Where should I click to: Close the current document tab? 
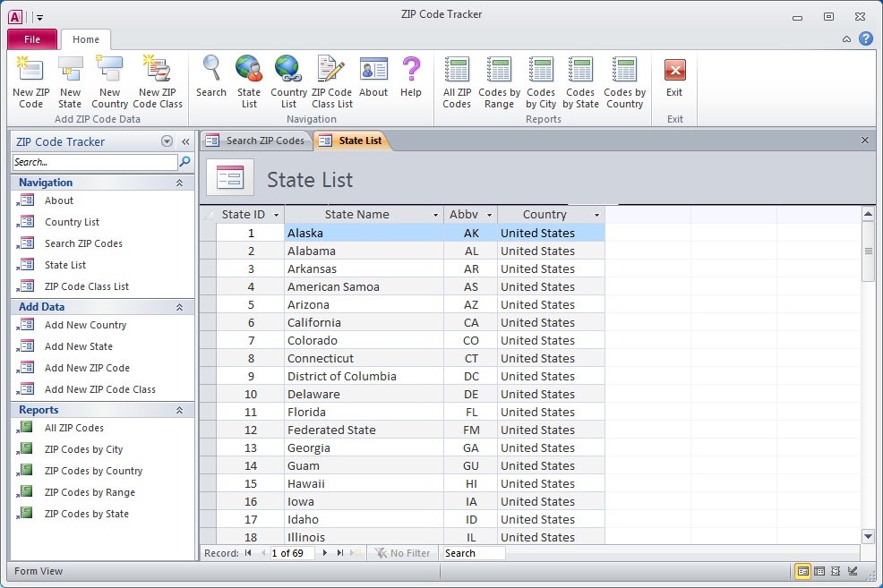(x=865, y=141)
